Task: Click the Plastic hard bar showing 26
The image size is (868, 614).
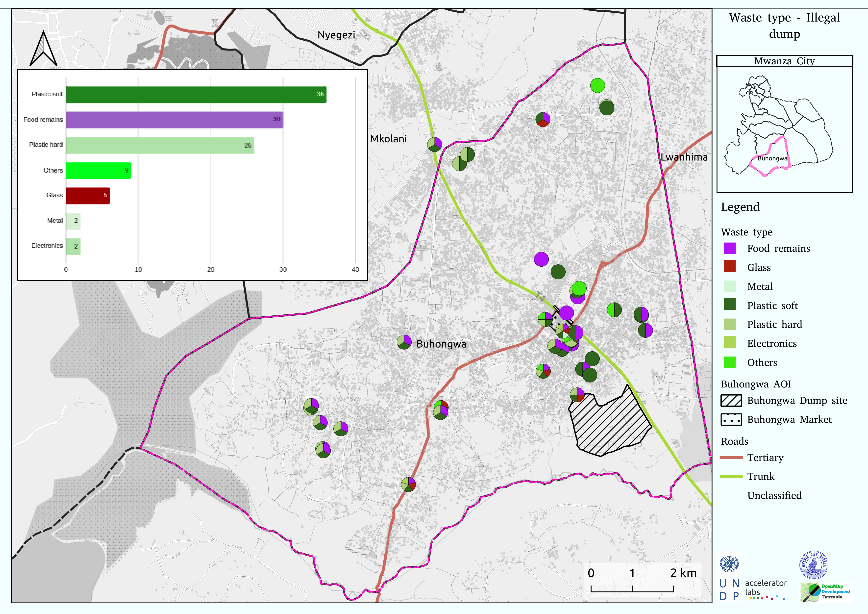Action: [160, 145]
